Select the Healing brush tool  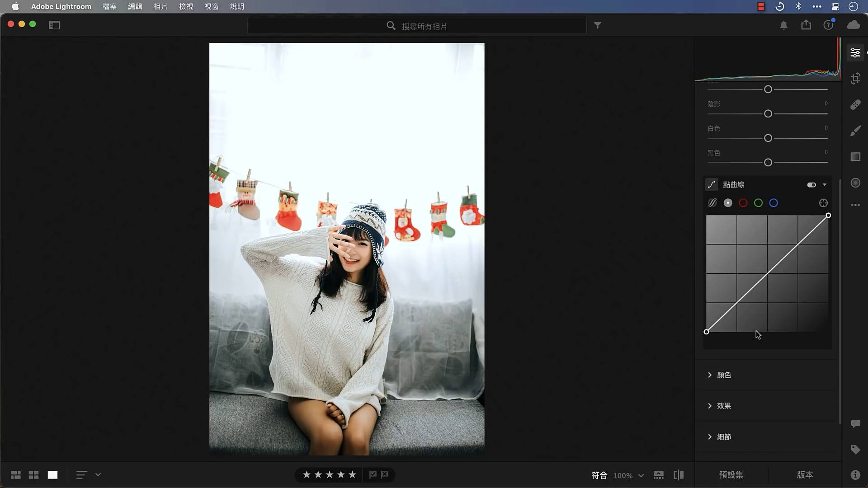point(855,105)
